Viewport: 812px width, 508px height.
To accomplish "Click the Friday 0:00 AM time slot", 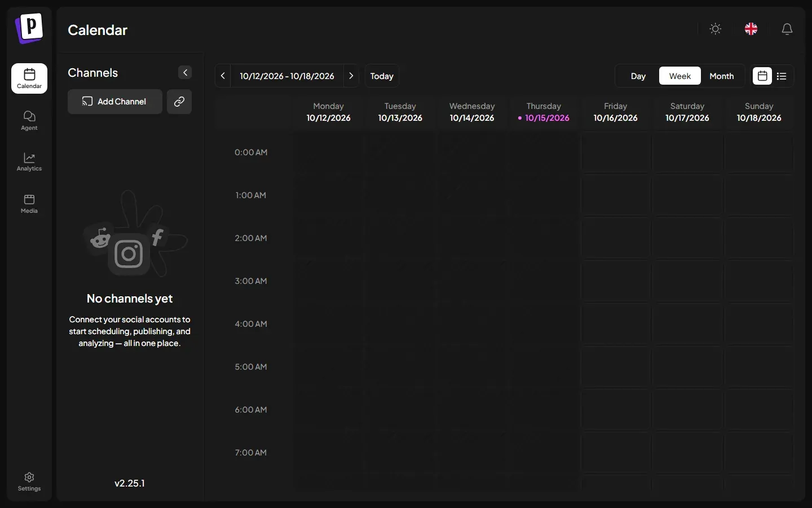I will coord(616,152).
